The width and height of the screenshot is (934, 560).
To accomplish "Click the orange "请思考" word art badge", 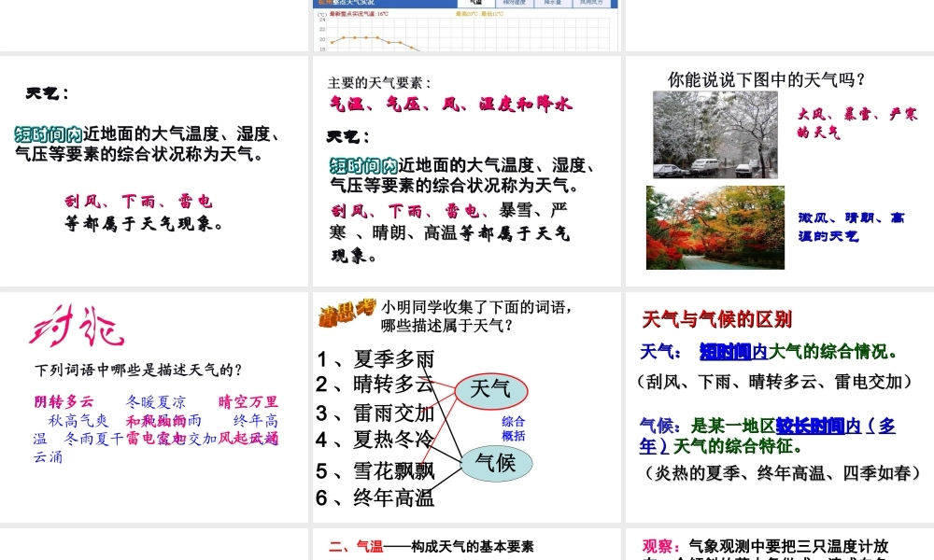I will (347, 312).
